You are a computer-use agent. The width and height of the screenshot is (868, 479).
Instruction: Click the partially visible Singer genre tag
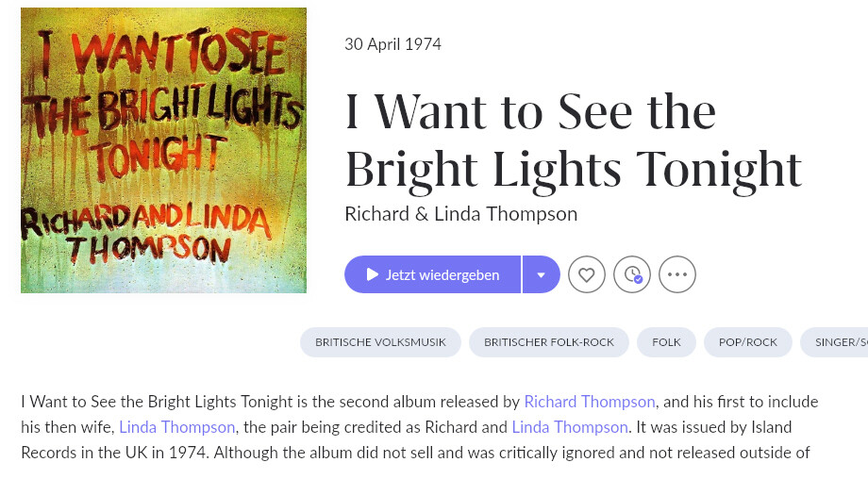[838, 342]
